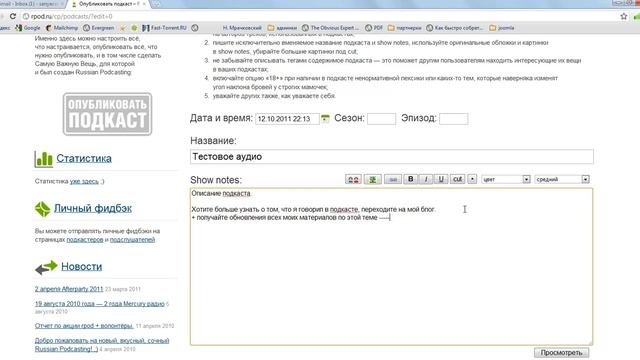640x360 pixels.
Task: Click the browser address bar
Action: point(318,16)
